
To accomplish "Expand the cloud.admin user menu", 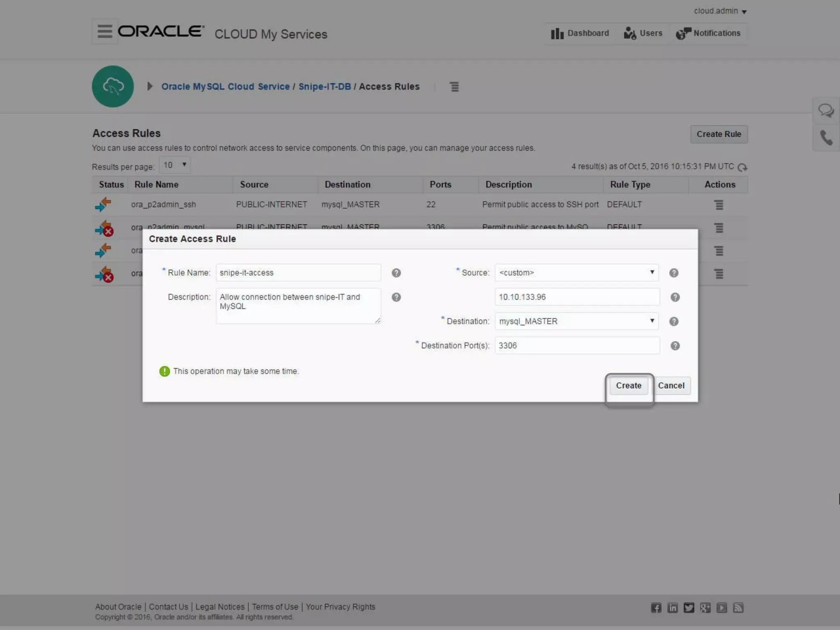I will (720, 11).
